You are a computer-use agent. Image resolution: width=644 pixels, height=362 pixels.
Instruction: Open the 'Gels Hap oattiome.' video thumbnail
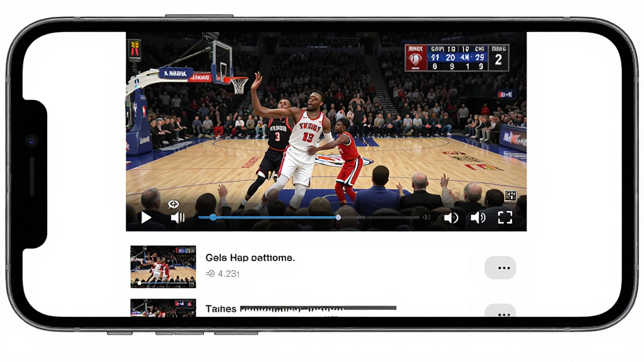(x=163, y=266)
